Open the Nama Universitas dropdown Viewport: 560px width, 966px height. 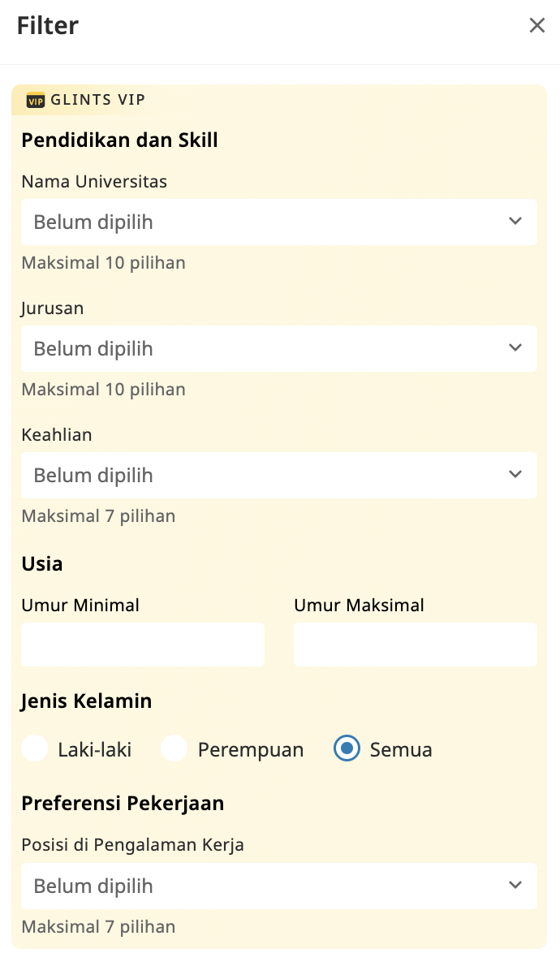point(279,222)
